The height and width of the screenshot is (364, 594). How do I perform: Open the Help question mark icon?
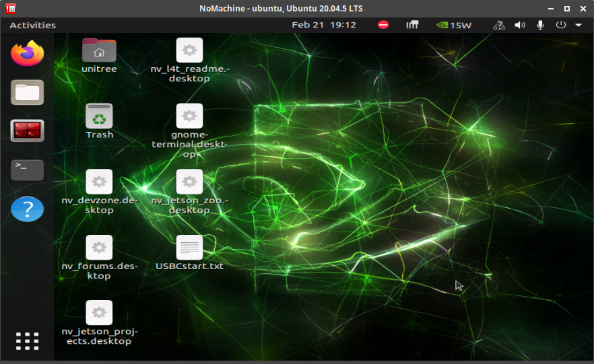(27, 209)
